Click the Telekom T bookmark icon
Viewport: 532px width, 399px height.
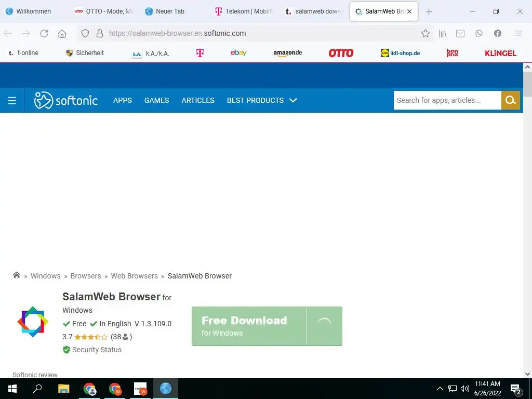click(200, 53)
